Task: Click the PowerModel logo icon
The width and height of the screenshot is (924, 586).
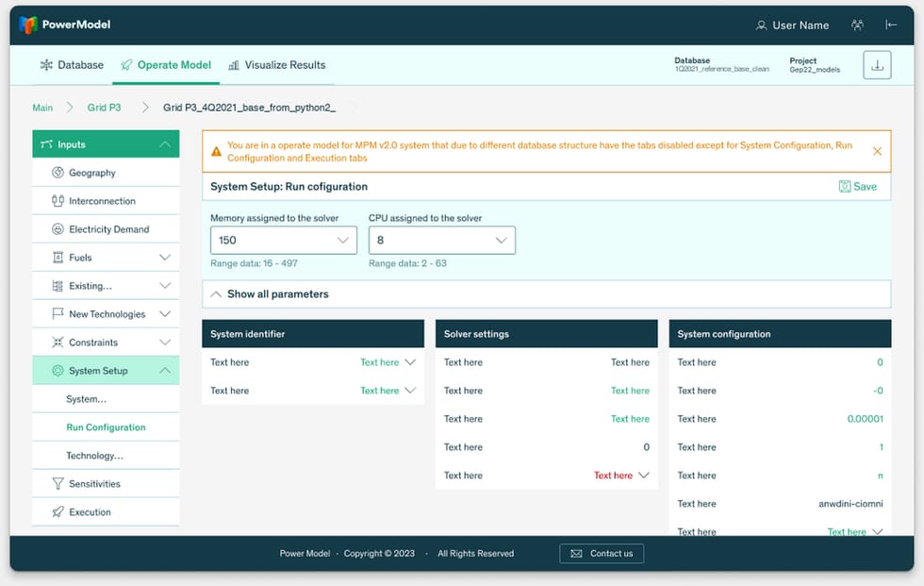Action: [x=27, y=25]
